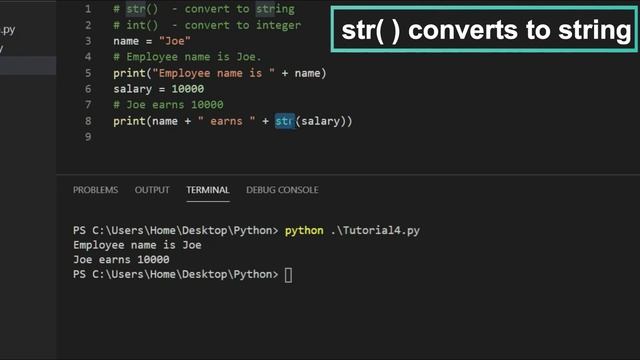Open the DEBUG CONSOLE tab
Image resolution: width=640 pixels, height=360 pixels.
point(282,190)
